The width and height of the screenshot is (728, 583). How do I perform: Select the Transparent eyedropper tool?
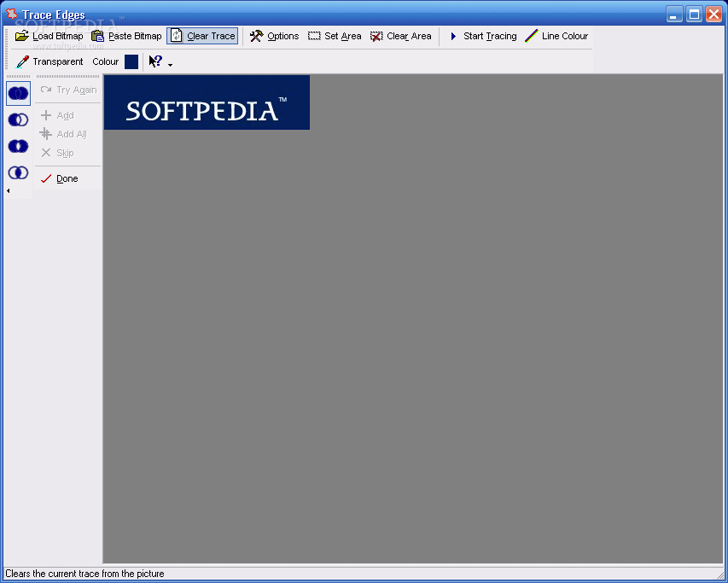[49, 61]
